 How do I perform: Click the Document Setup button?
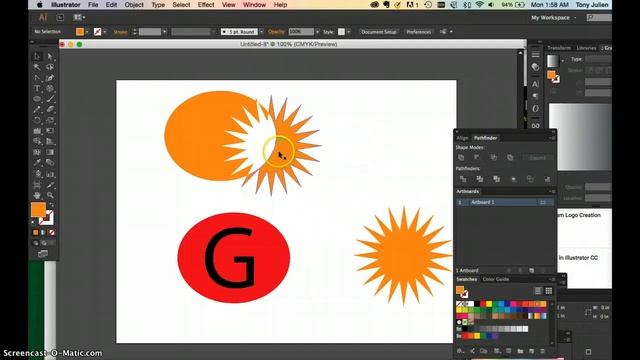point(379,32)
